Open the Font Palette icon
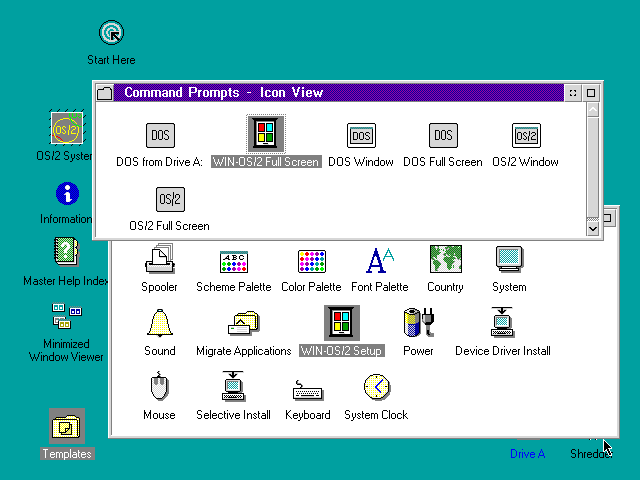This screenshot has height=480, width=640. [x=380, y=260]
